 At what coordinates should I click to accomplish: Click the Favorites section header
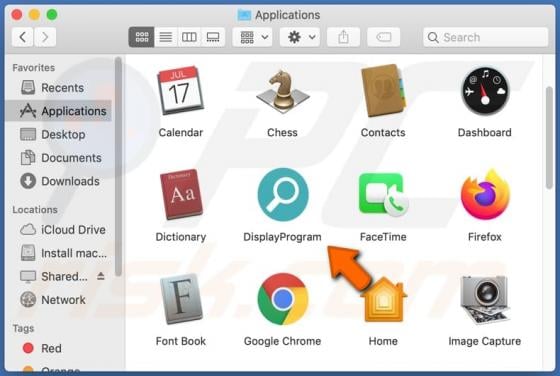tap(34, 67)
